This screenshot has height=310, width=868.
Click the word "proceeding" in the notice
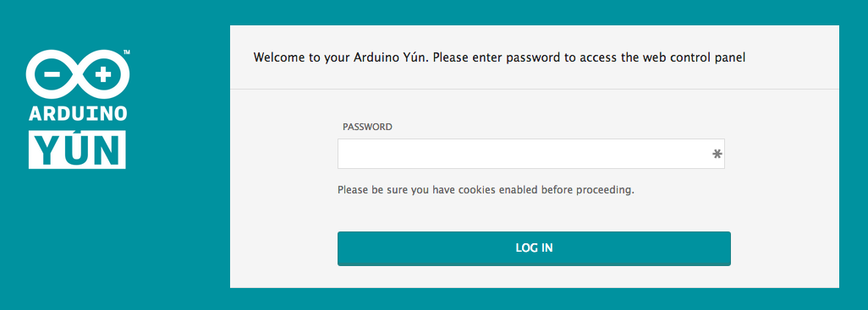coord(605,191)
